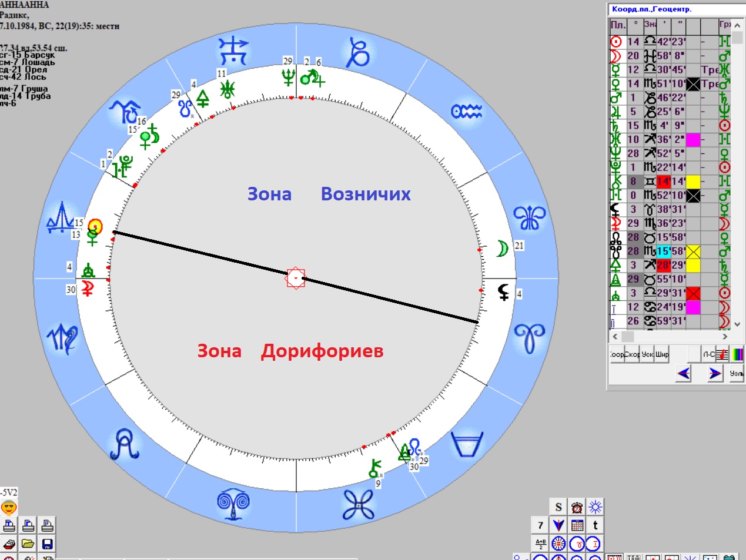Open file with the yellow folder icon
The image size is (746, 560).
(28, 544)
